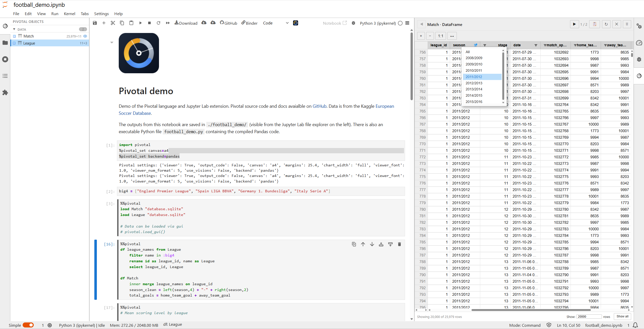Viewport: 644px width, 329px height.
Task: Toggle the kernel status circle indicator
Action: click(400, 23)
